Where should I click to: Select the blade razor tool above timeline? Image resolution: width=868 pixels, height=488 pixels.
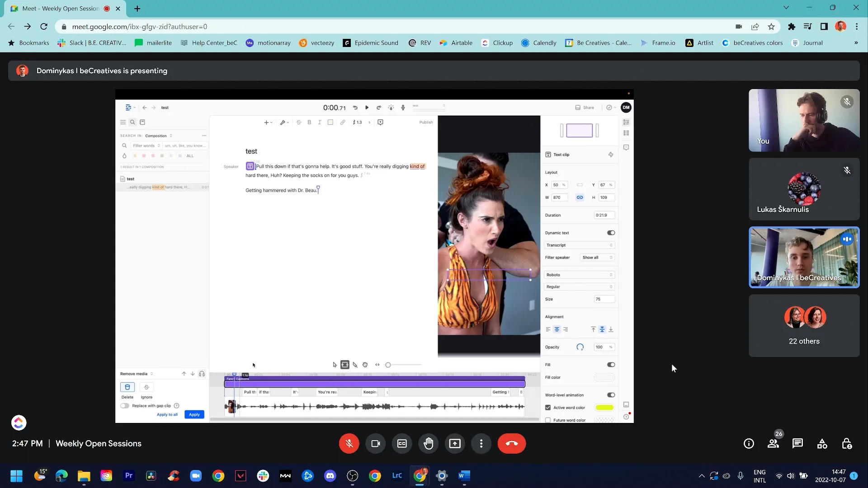coord(355,365)
